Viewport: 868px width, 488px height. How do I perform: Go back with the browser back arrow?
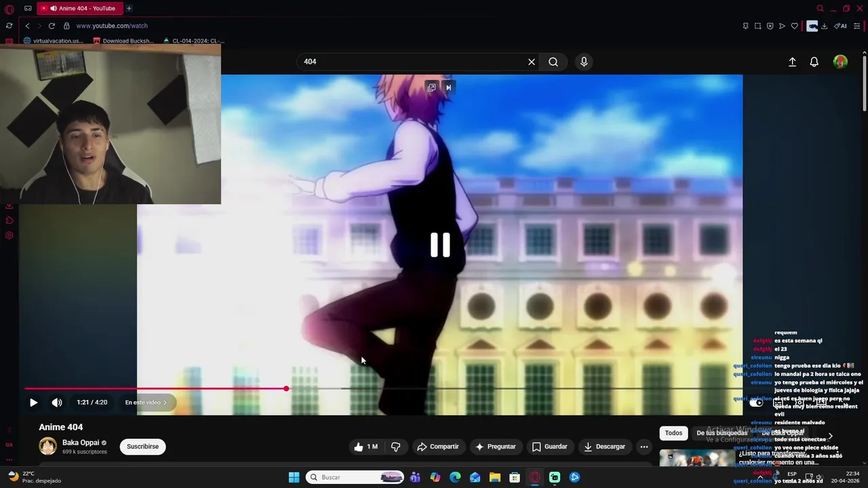coord(27,26)
